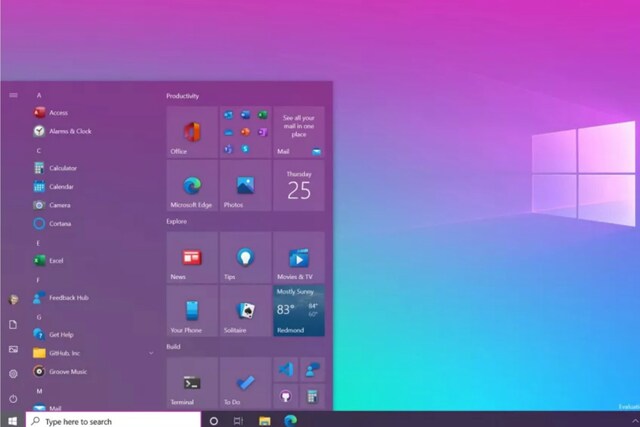The width and height of the screenshot is (640, 427).
Task: Open Microsoft Edge on the taskbar
Action: pyautogui.click(x=291, y=421)
